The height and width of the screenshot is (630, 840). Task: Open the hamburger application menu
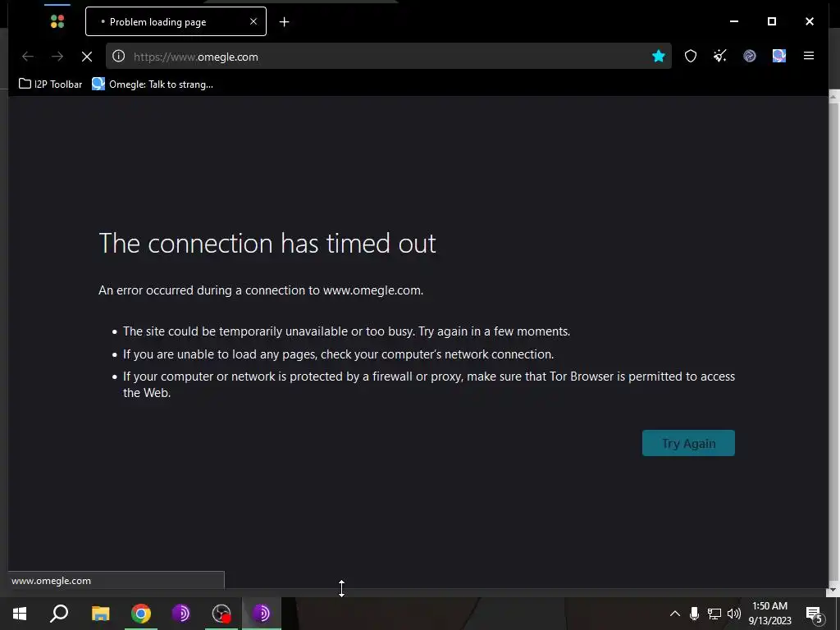809,56
